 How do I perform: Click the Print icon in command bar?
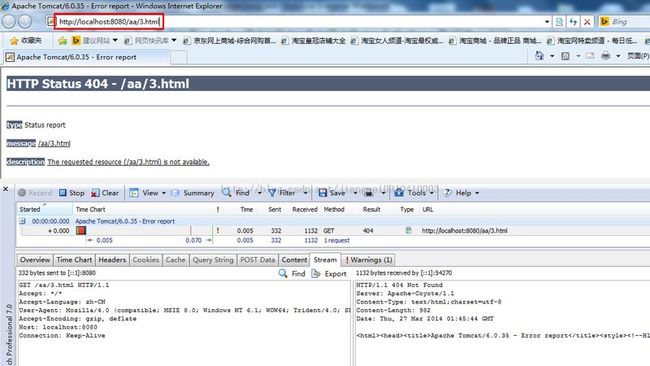[x=606, y=56]
